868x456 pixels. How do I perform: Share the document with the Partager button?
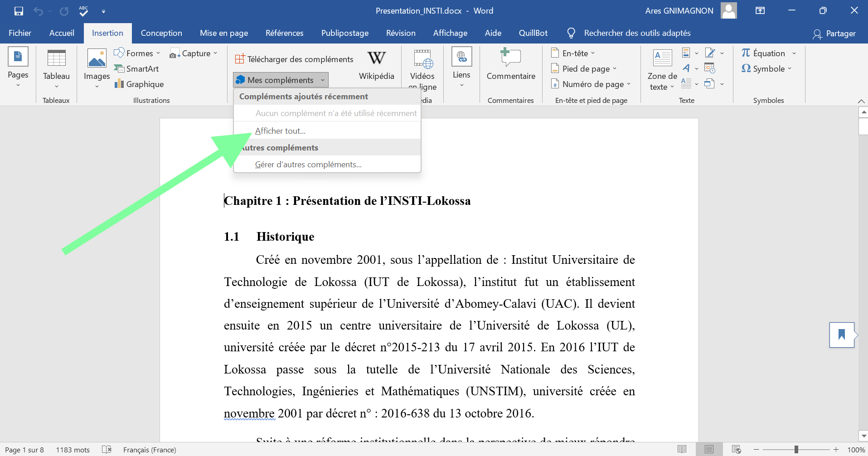834,34
